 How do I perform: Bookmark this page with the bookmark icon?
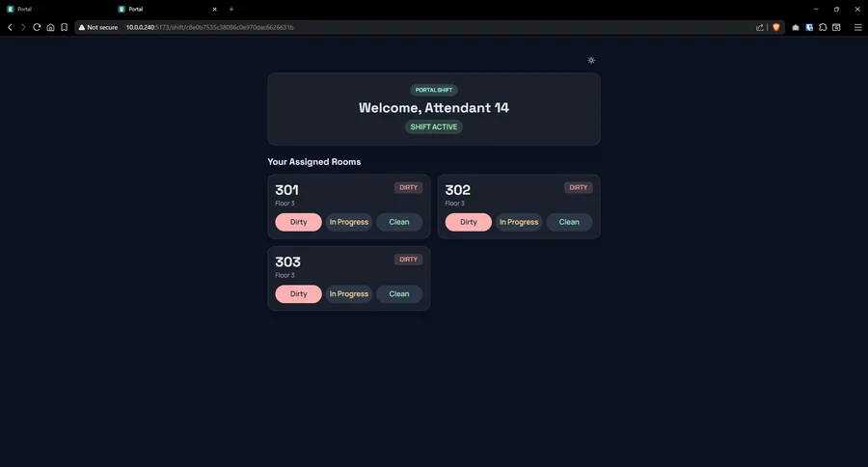click(65, 27)
